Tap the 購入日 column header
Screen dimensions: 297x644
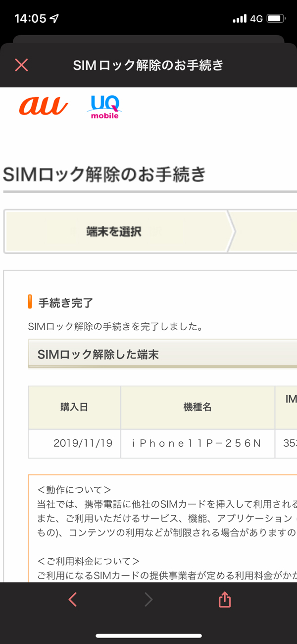click(x=74, y=408)
